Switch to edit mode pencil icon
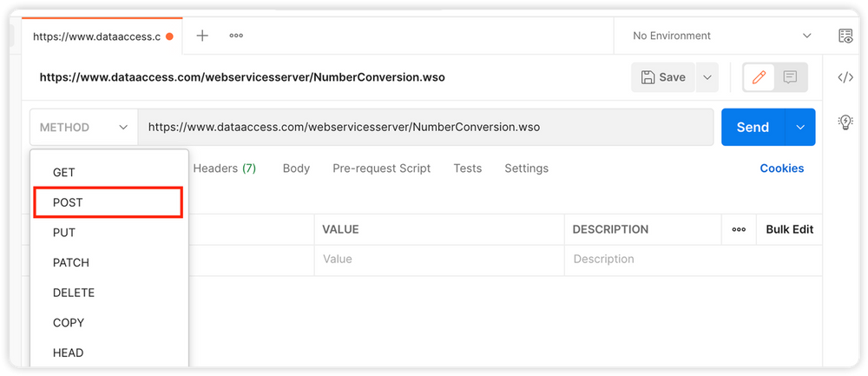 click(x=759, y=77)
